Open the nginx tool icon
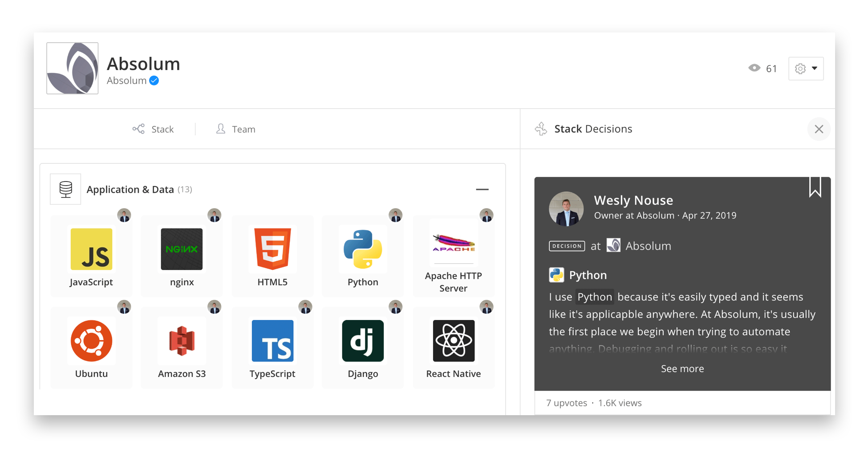The height and width of the screenshot is (453, 868). (182, 249)
